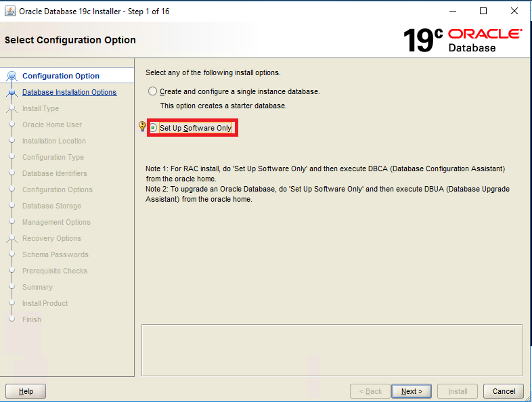532x402 pixels.
Task: Cancel the installer with Cancel button
Action: (x=504, y=391)
